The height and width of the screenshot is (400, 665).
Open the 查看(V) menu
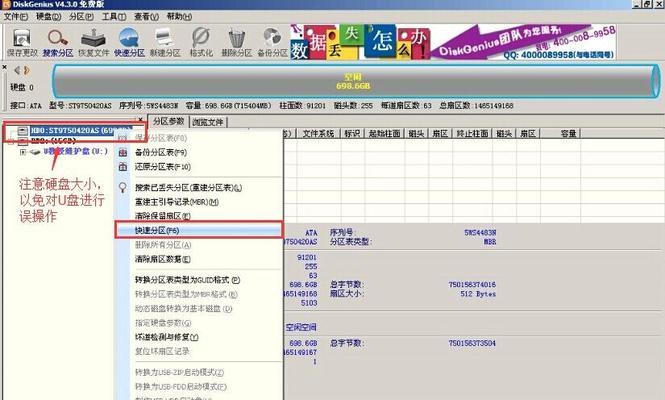[x=146, y=17]
